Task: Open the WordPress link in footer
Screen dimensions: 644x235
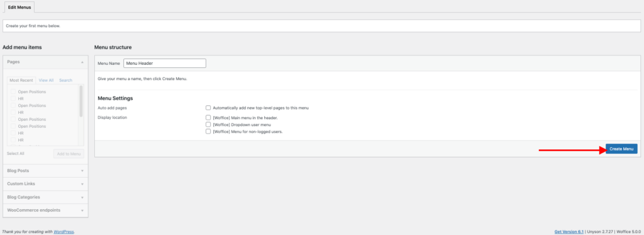Action: [x=64, y=232]
